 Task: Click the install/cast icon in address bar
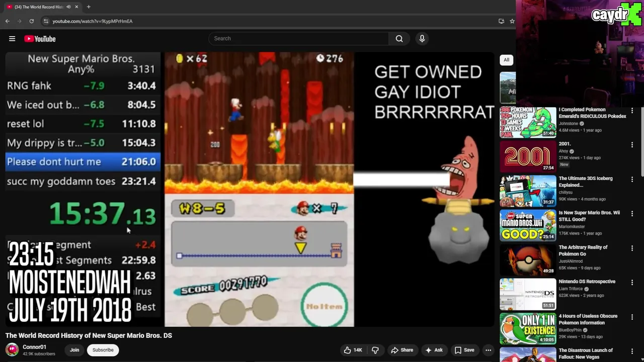click(501, 21)
